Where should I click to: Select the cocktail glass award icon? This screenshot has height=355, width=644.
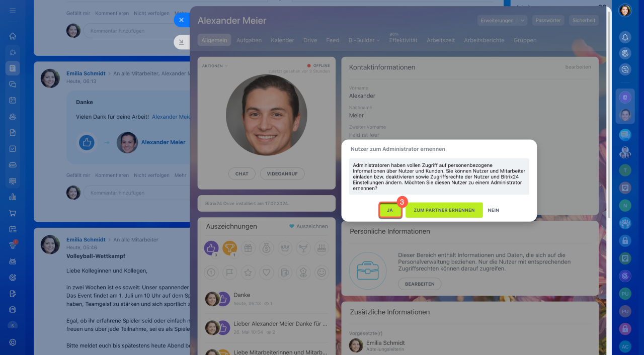pyautogui.click(x=303, y=247)
